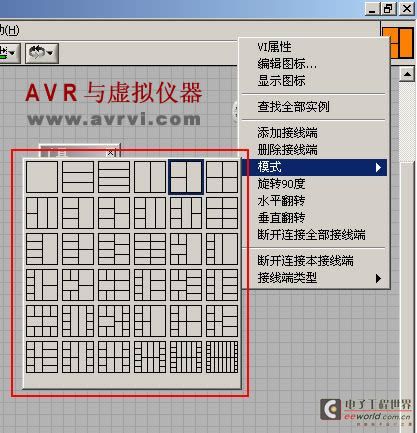Choose the first pattern in the third row
Viewport: 417px width, 433px height.
point(42,249)
